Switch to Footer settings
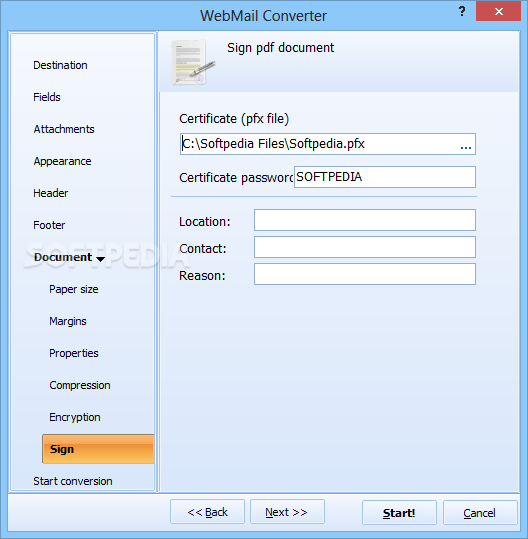Image resolution: width=528 pixels, height=539 pixels. coord(49,225)
